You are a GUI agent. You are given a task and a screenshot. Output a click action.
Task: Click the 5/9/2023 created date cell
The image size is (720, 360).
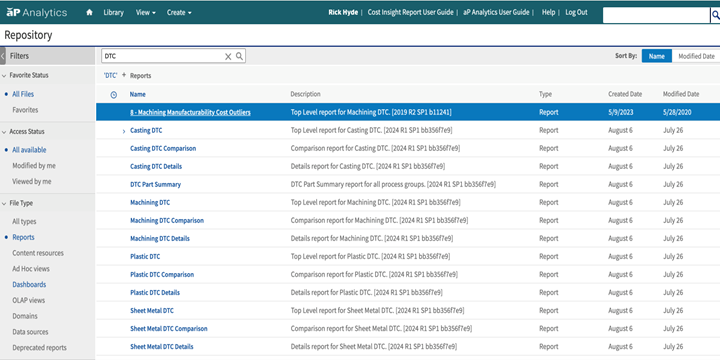coord(621,112)
